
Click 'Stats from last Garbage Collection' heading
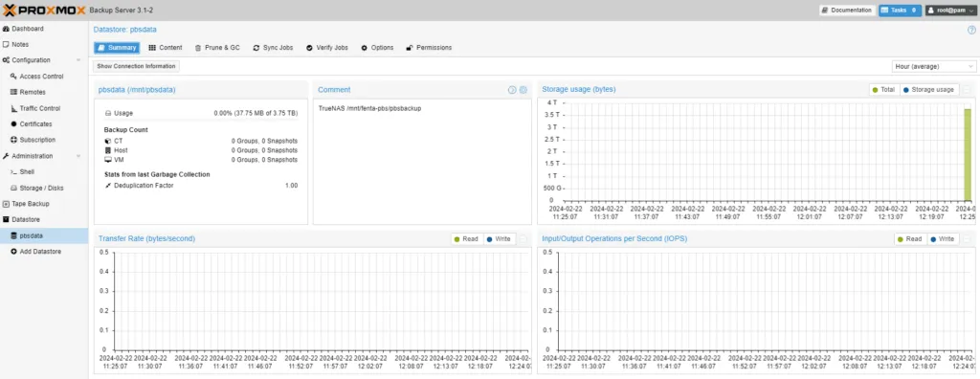pos(157,174)
